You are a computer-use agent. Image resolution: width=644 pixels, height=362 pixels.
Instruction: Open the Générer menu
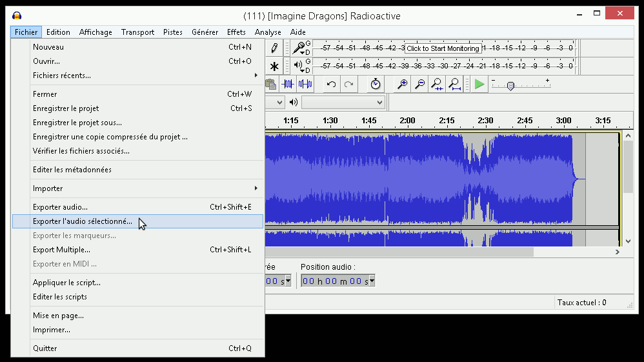(x=205, y=32)
